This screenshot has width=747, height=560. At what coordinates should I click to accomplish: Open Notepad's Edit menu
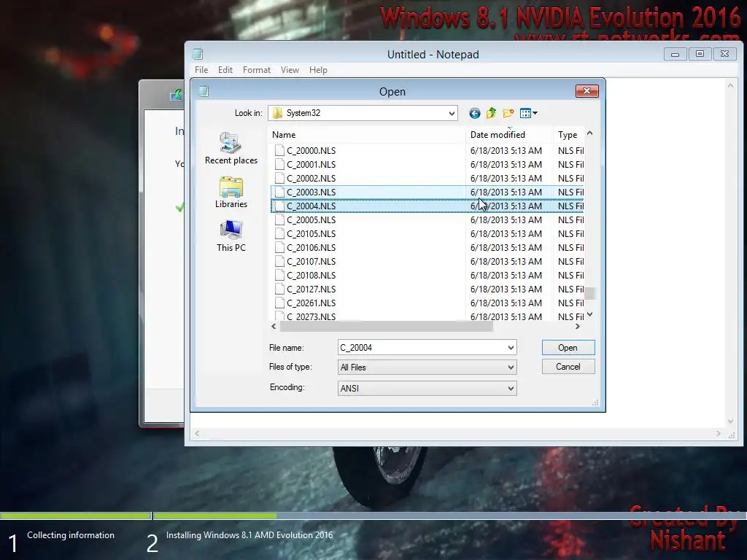[x=225, y=70]
